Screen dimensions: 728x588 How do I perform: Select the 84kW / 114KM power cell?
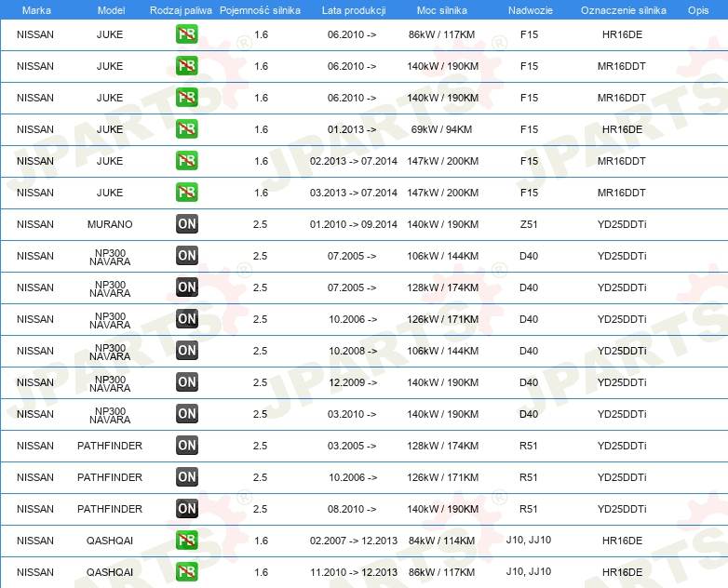pos(441,541)
